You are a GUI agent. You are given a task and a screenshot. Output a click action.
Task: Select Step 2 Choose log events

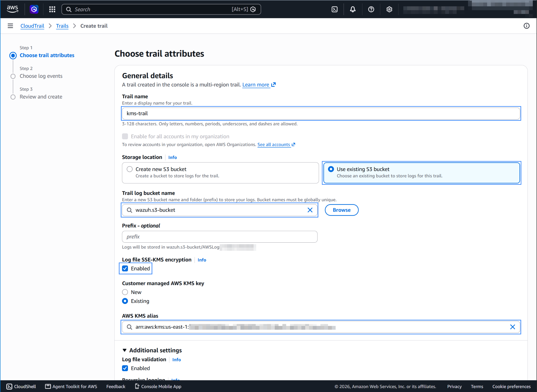pyautogui.click(x=41, y=76)
